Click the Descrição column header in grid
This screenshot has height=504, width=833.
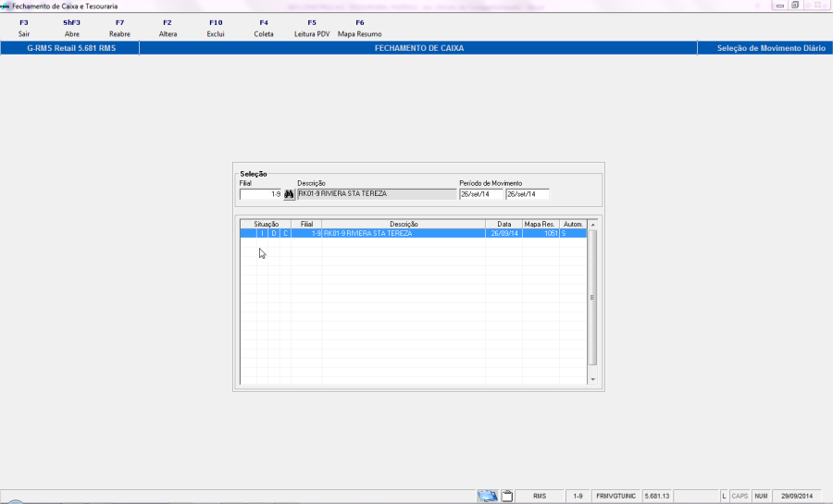point(404,225)
